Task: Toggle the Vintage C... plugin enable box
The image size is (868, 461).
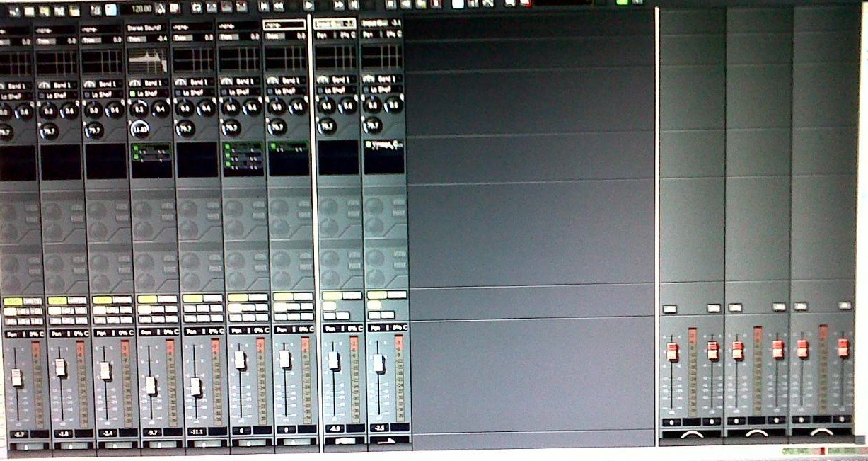Action: pyautogui.click(x=369, y=144)
